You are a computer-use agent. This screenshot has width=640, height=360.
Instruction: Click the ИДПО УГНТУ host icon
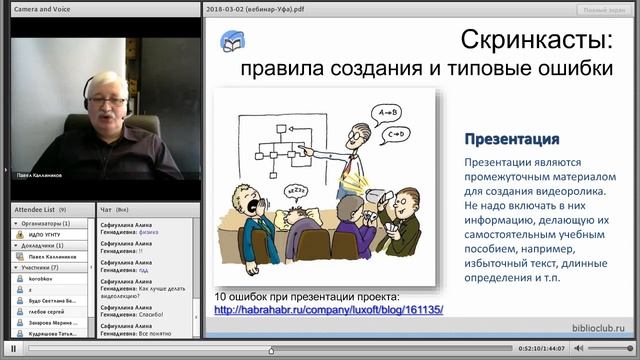(20, 235)
